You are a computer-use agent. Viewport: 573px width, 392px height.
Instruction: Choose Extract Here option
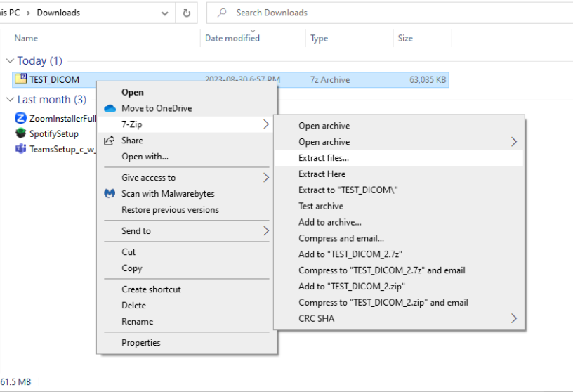click(322, 174)
